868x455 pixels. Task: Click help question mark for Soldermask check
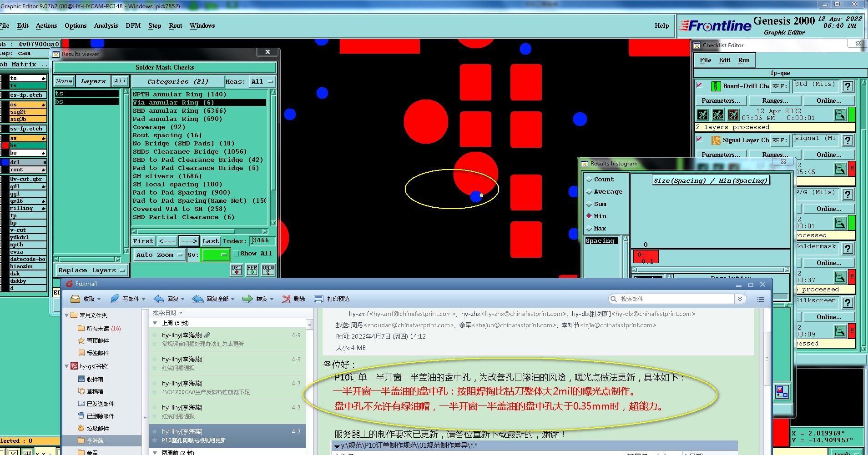pyautogui.click(x=848, y=249)
